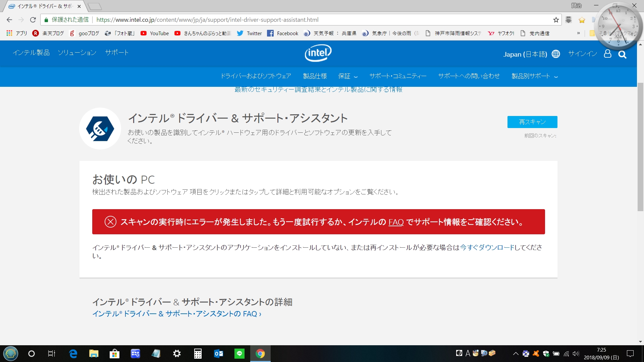Viewport: 644px width, 362px height.
Task: Open the volume control tray icon
Action: pyautogui.click(x=576, y=354)
